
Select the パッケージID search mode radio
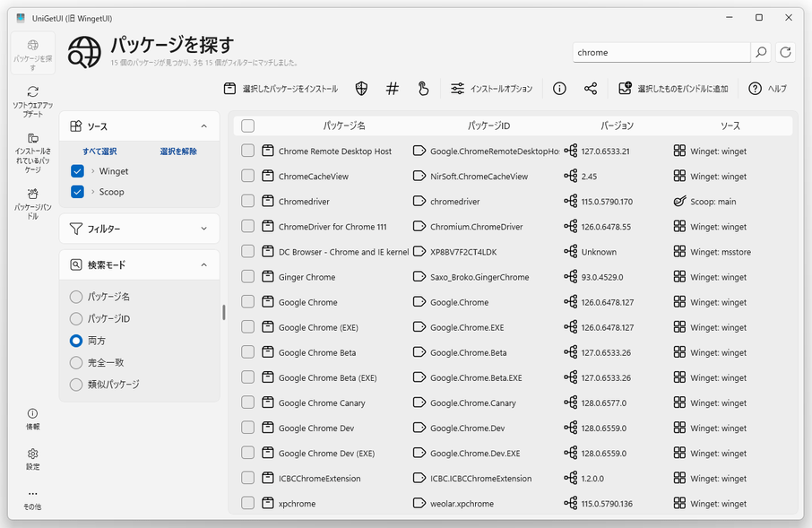click(x=76, y=318)
